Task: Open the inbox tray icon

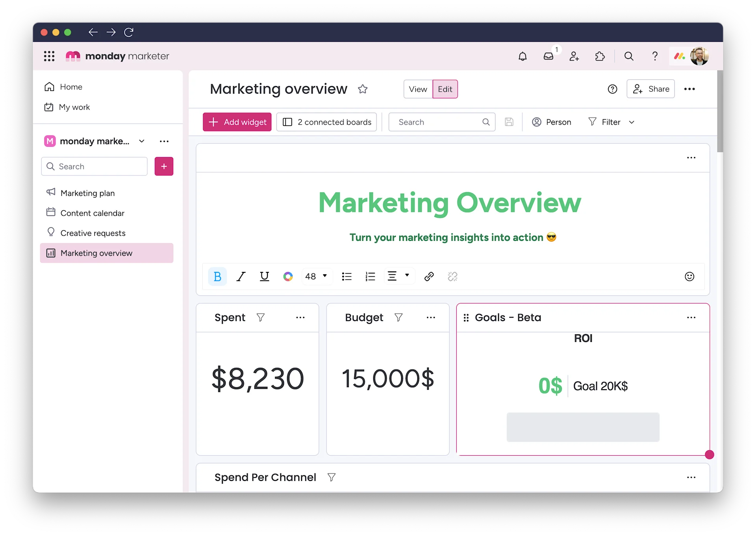Action: pos(548,56)
